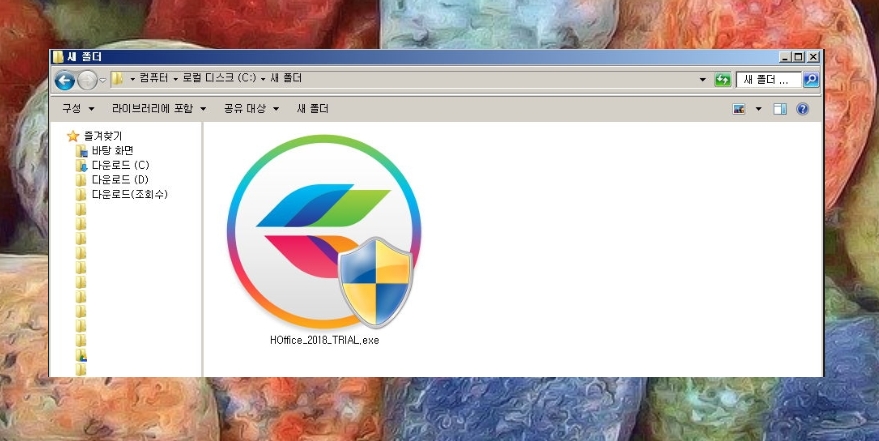This screenshot has height=441, width=879.
Task: Select the HOffice installer large icon
Action: click(324, 232)
